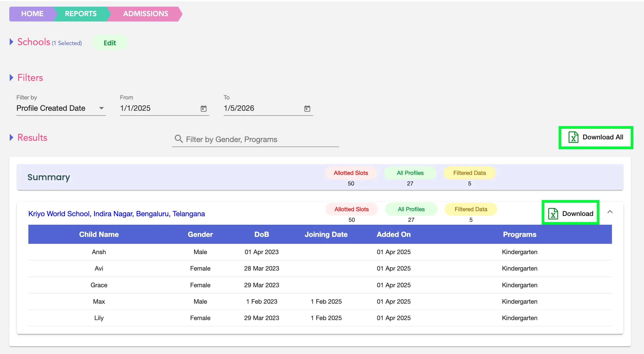The width and height of the screenshot is (644, 354).
Task: Click the search magnifier icon in Results
Action: (179, 139)
